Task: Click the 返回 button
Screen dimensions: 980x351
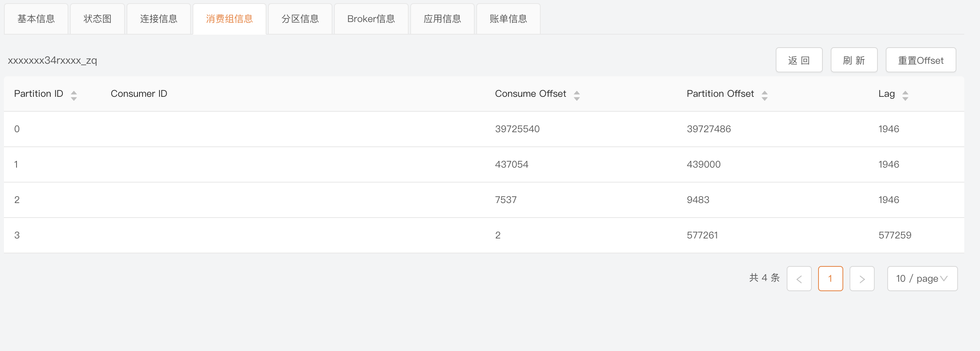Action: [x=799, y=60]
